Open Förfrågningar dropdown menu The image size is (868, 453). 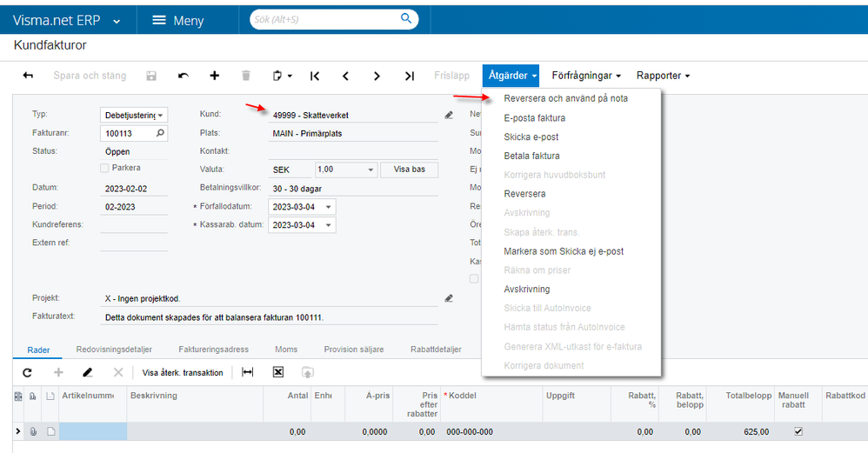586,76
